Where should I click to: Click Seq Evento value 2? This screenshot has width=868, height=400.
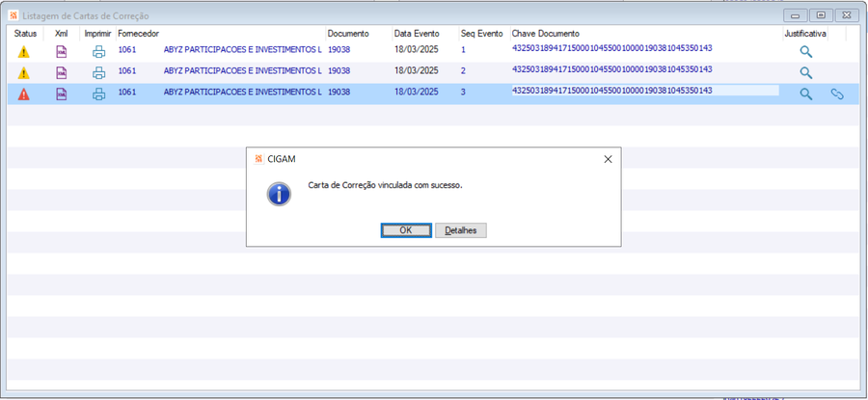(463, 70)
